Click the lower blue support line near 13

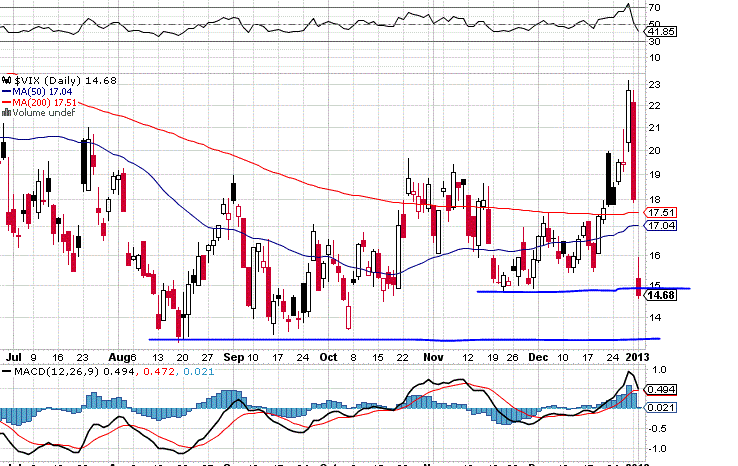point(400,339)
